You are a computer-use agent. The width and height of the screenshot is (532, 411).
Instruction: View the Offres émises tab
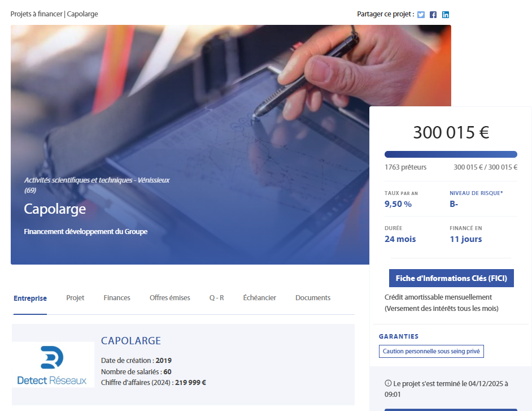169,298
